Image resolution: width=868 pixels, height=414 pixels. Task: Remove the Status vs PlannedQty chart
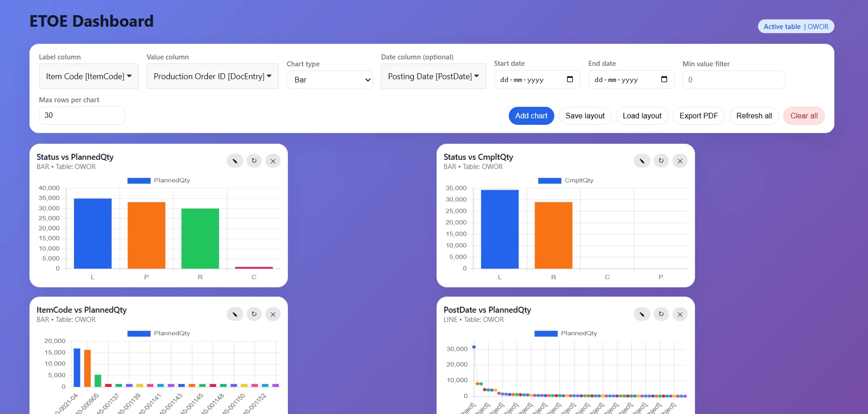point(273,161)
